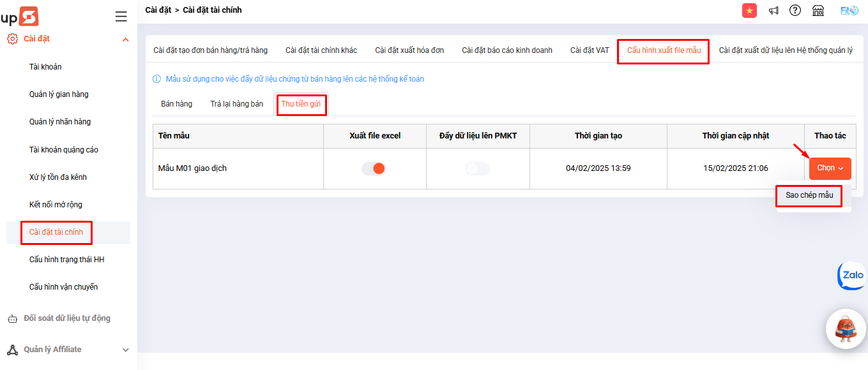The width and height of the screenshot is (868, 370).
Task: Switch to the Cài đặt VAT tab
Action: 590,50
